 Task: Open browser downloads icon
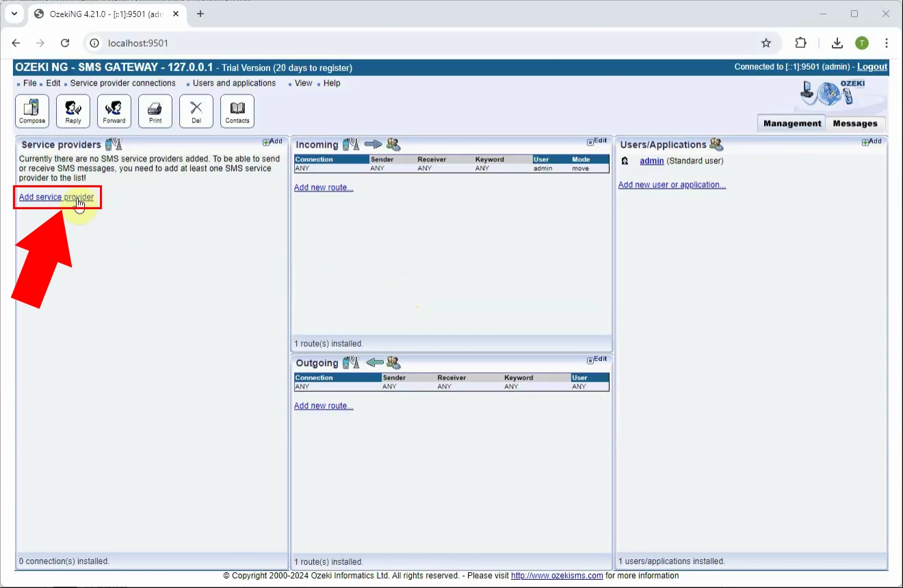click(x=837, y=43)
